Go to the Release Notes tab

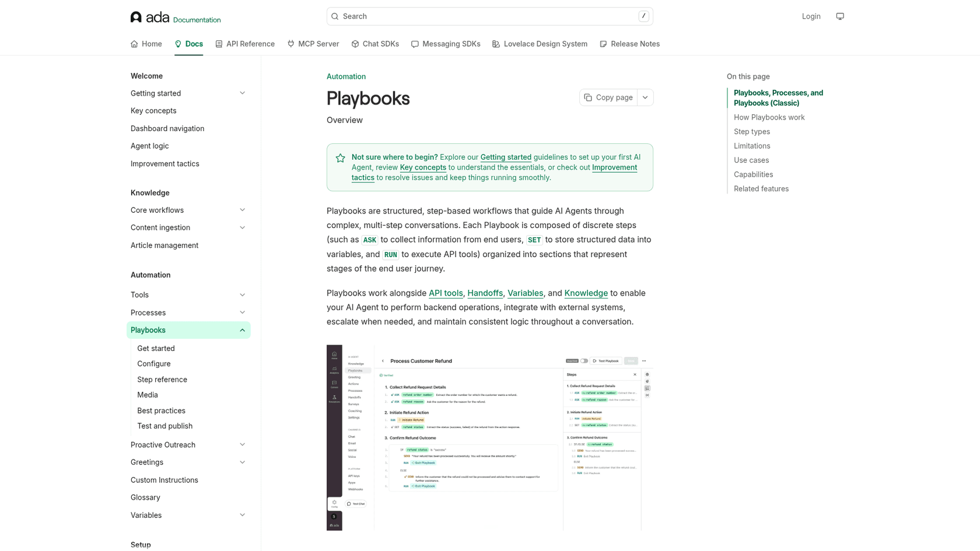click(629, 44)
